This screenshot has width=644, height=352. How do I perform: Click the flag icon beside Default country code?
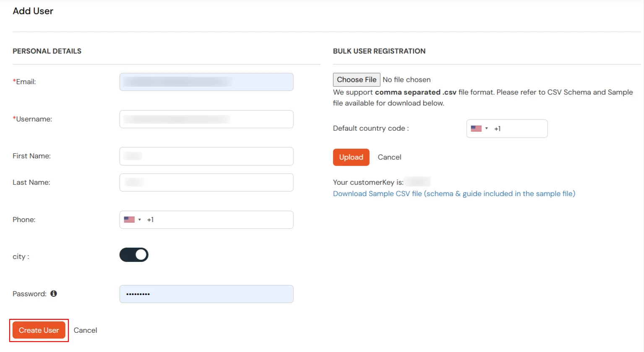[x=477, y=128]
